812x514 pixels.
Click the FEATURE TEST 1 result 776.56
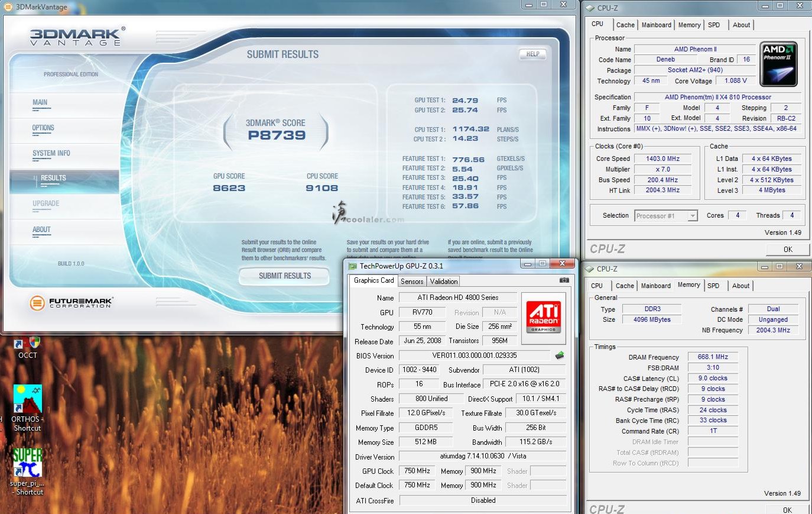point(468,160)
